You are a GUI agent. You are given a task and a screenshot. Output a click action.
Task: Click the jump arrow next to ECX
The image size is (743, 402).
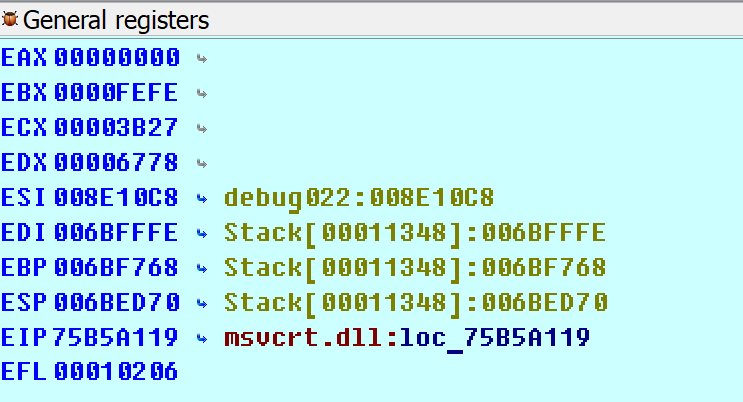pos(201,128)
